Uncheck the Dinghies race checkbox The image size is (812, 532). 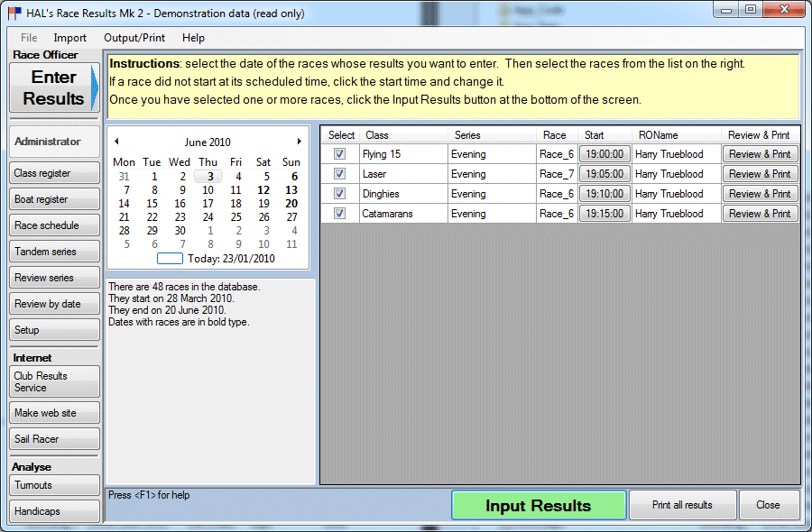[x=340, y=194]
